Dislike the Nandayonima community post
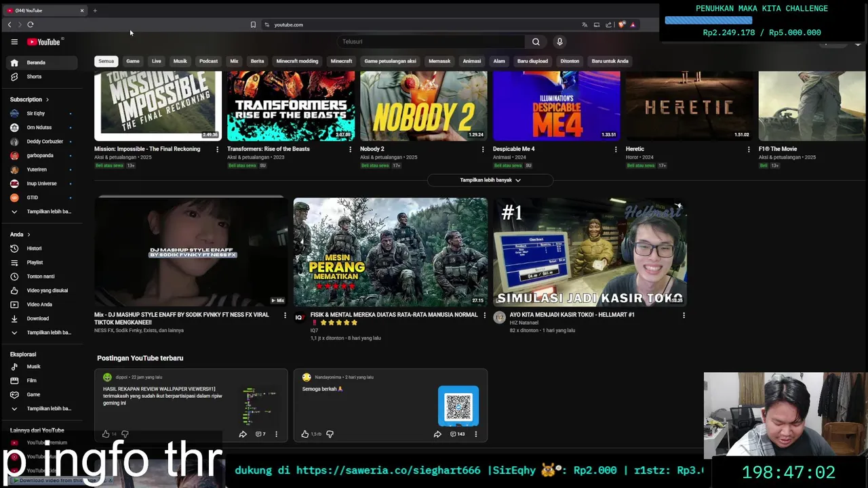 tap(330, 434)
